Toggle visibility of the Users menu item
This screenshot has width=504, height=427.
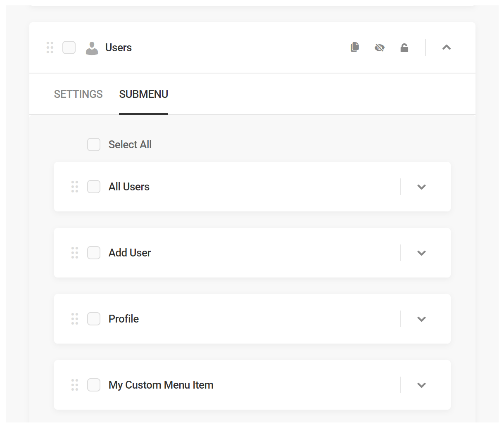(x=379, y=47)
